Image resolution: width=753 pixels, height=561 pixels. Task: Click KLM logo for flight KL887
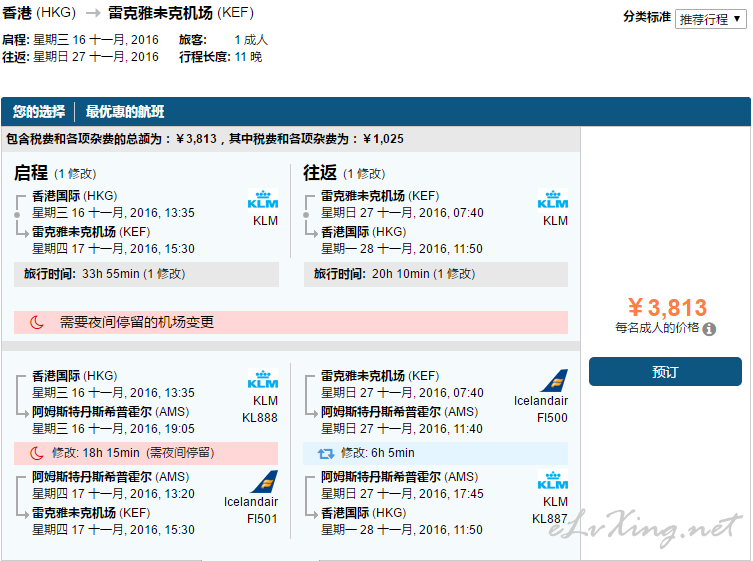(553, 480)
